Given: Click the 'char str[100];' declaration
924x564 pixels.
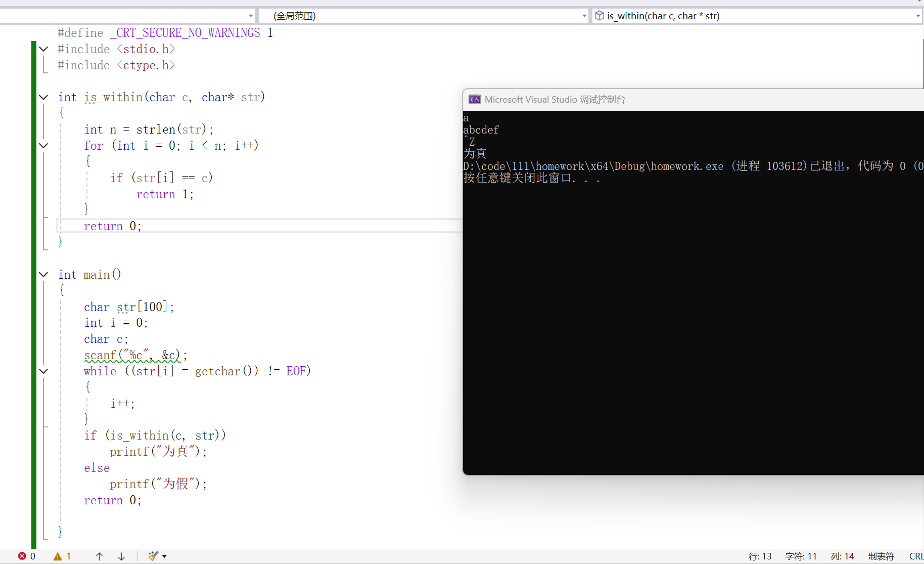Looking at the screenshot, I should [129, 307].
